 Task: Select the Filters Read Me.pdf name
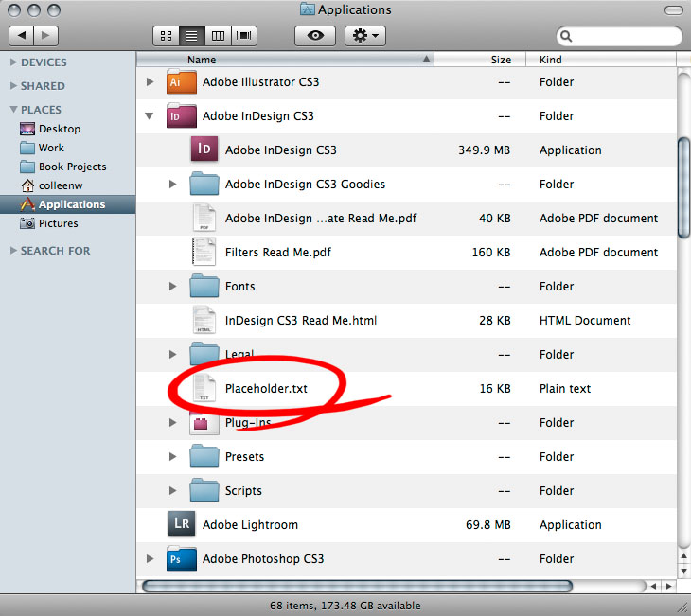coord(278,253)
